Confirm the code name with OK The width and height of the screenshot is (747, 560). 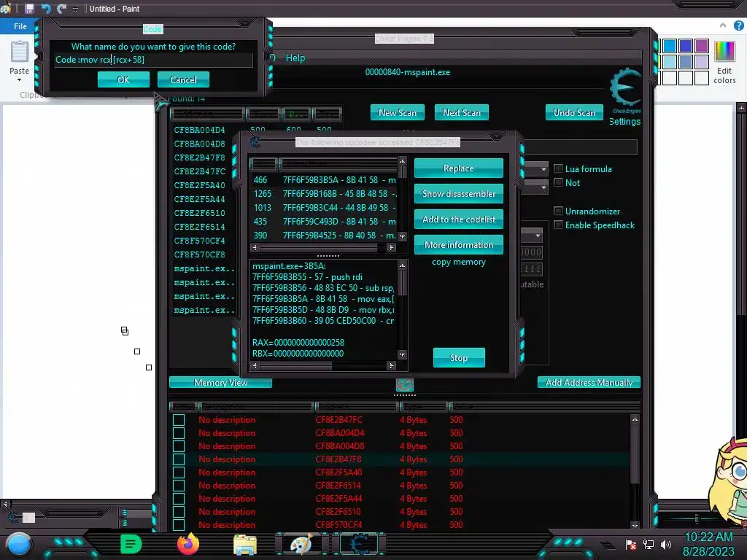(x=123, y=79)
